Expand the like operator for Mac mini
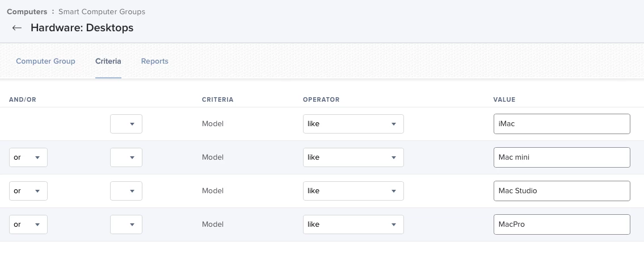This screenshot has height=258, width=644. click(353, 157)
